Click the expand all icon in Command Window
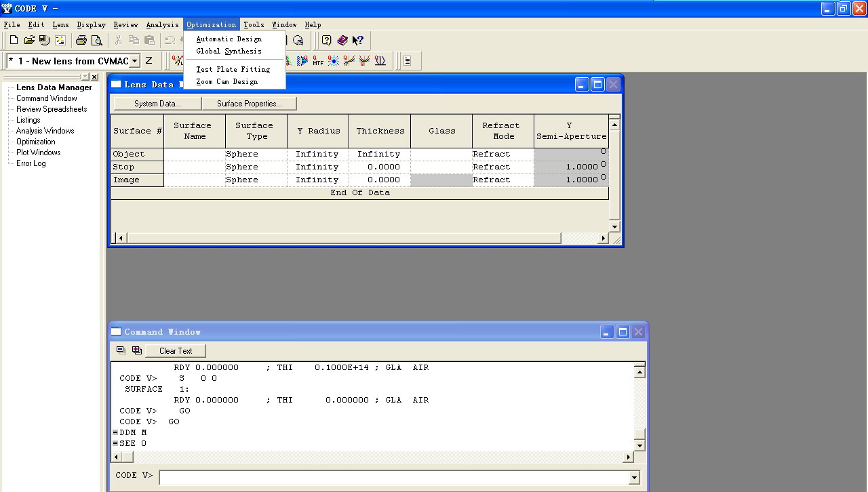This screenshot has height=492, width=868. coord(136,350)
